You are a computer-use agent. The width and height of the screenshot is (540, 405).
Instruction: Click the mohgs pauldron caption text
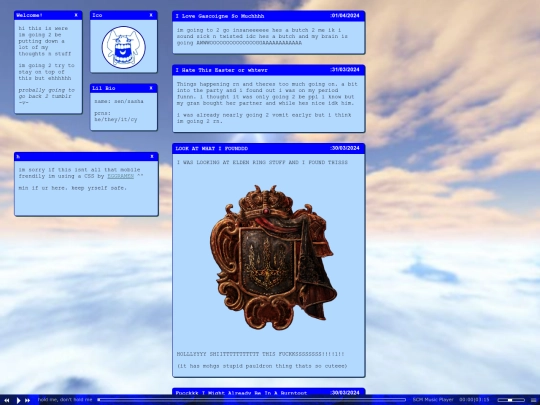tap(262, 366)
